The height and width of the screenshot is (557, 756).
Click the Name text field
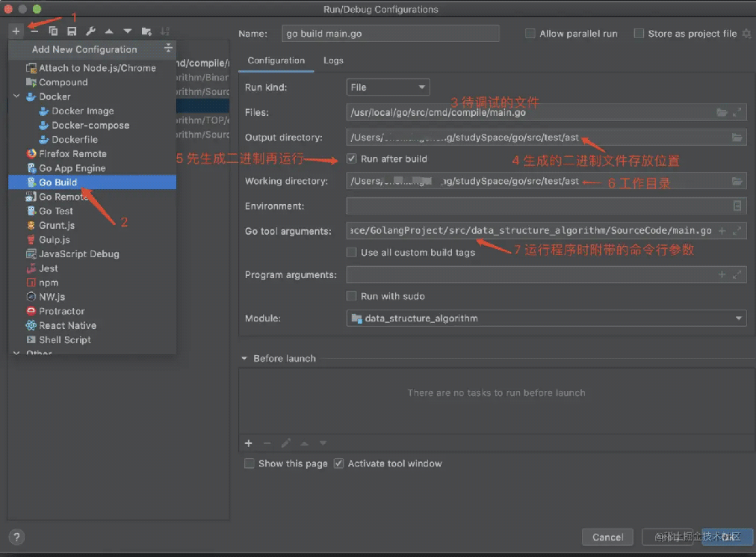click(x=391, y=34)
